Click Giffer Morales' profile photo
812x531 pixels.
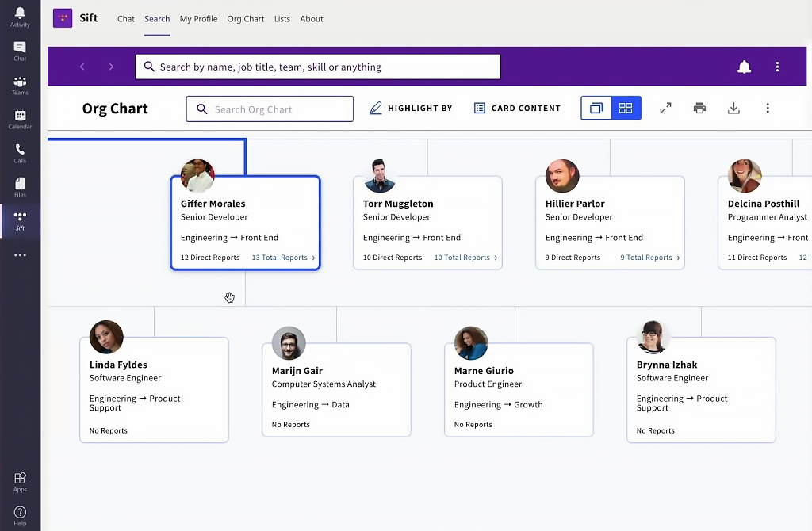pyautogui.click(x=197, y=175)
